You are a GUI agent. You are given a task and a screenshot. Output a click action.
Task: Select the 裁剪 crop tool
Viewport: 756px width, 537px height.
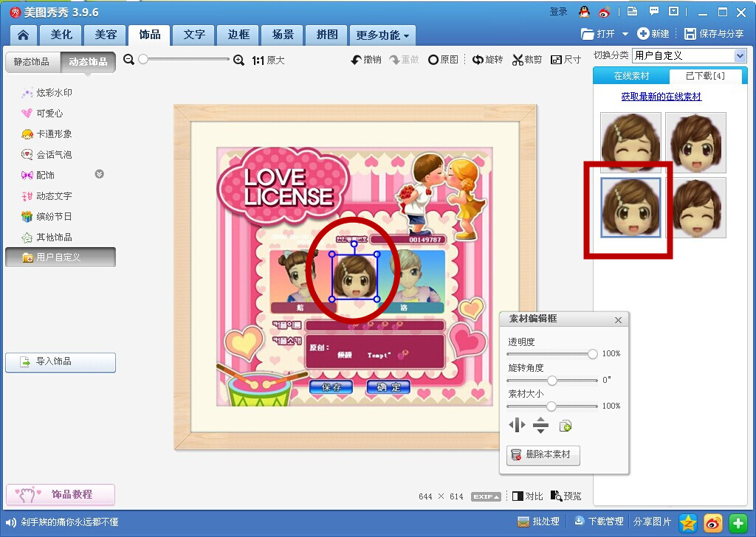[527, 60]
